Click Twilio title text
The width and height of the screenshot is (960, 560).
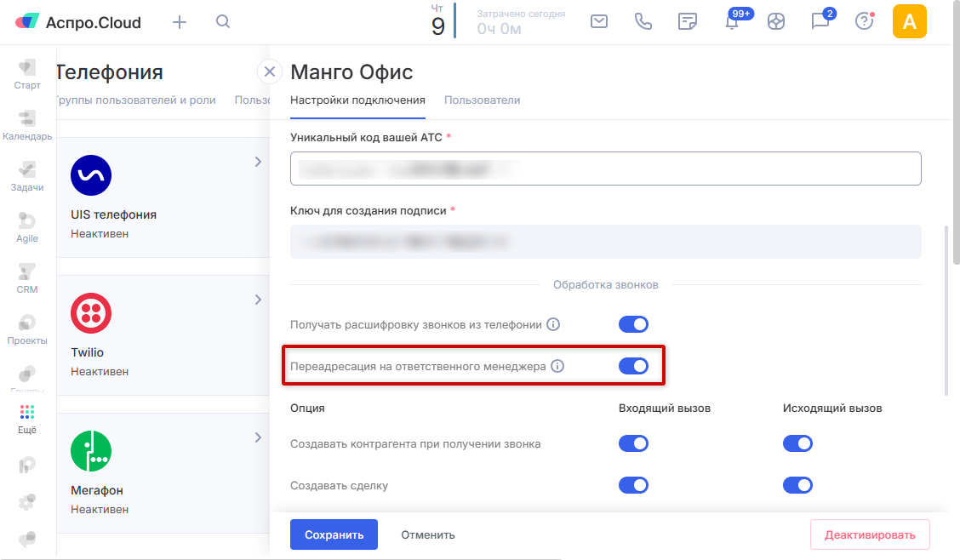87,352
